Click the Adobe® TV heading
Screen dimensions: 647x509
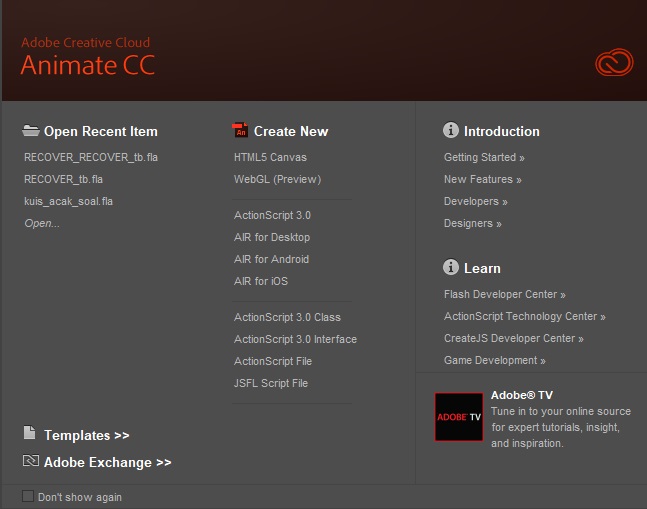522,395
